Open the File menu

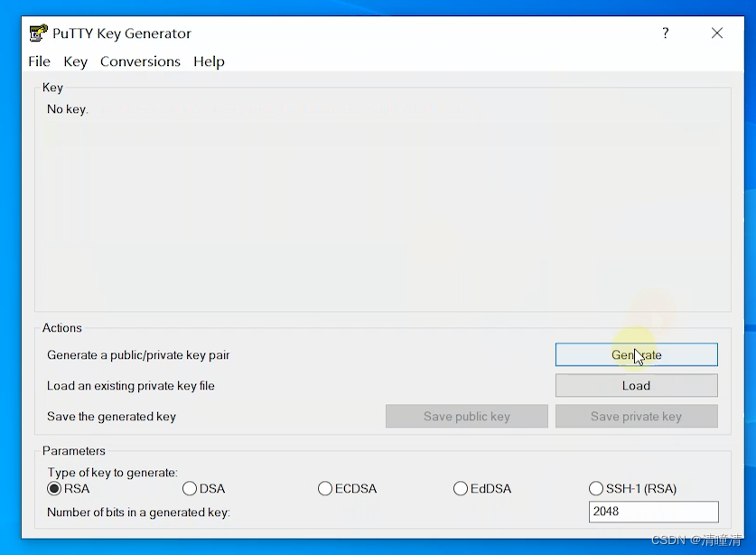click(x=39, y=61)
